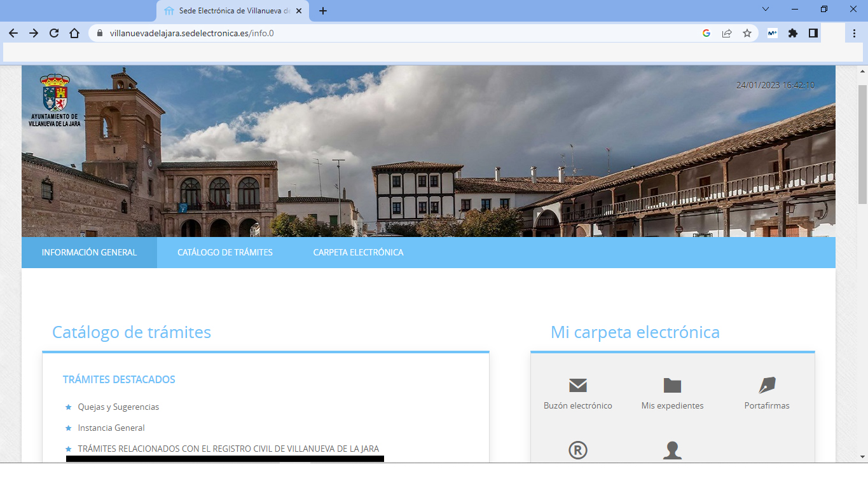The height and width of the screenshot is (488, 868).
Task: Close the Sede Electrónica tab
Action: point(299,11)
